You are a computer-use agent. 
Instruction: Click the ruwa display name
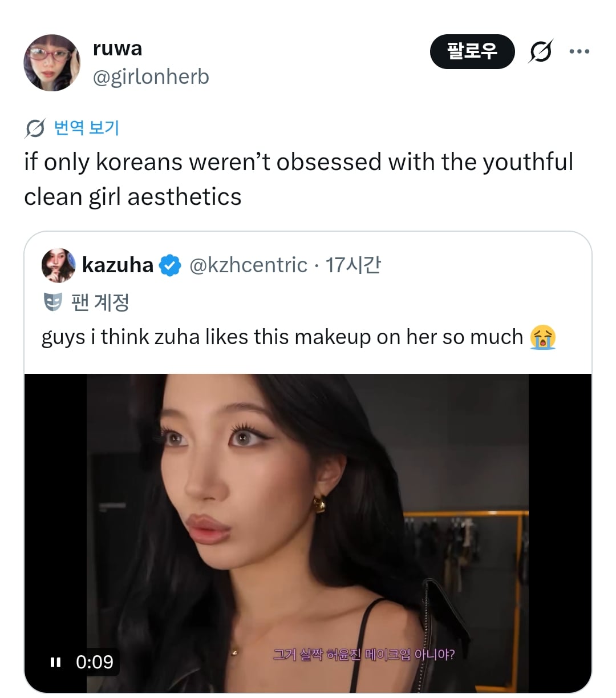pyautogui.click(x=117, y=49)
